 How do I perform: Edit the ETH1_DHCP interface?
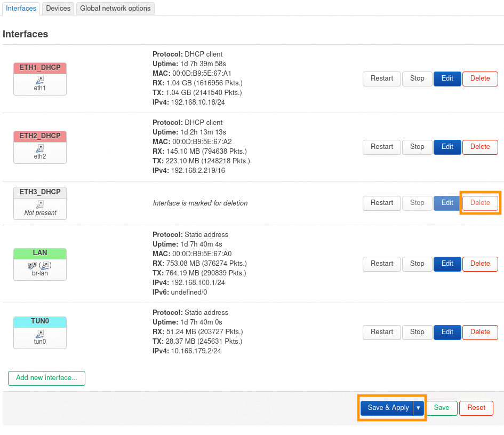447,78
